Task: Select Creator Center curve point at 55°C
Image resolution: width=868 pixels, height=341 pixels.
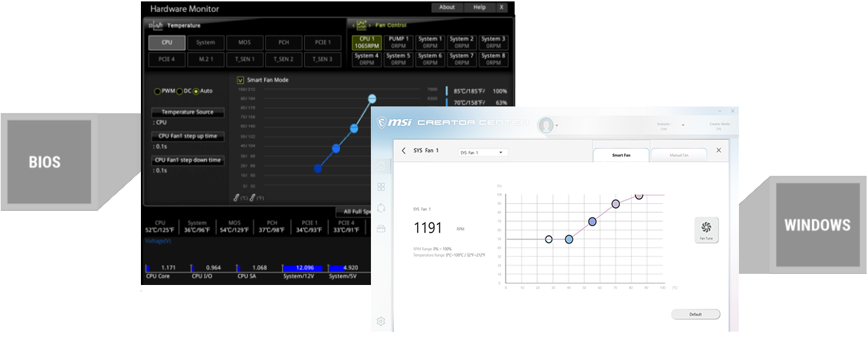Action: (592, 221)
